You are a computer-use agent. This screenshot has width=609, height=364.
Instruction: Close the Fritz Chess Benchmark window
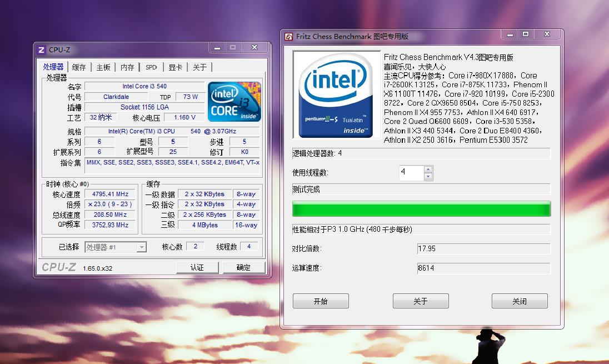pos(547,34)
